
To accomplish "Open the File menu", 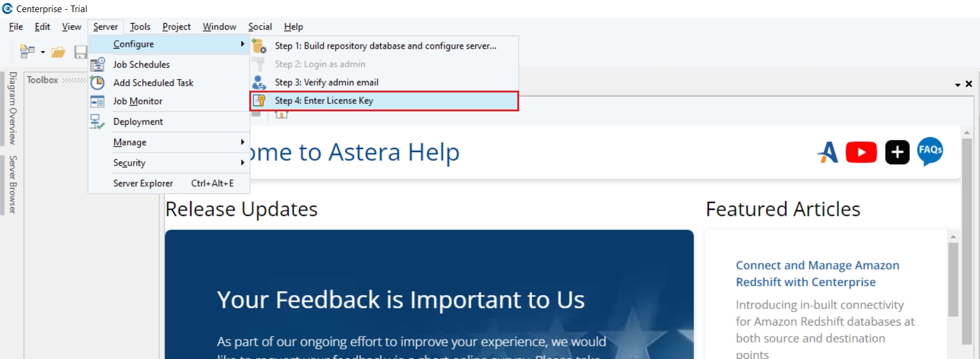I will coord(16,27).
